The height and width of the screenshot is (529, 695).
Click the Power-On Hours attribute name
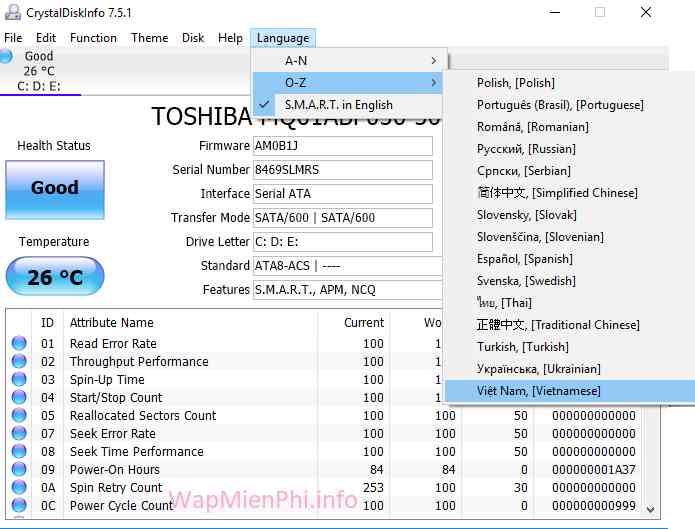coord(115,469)
